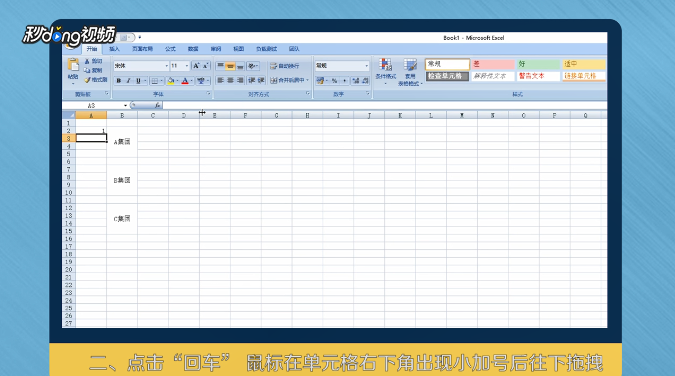
Task: Open the font size dropdown showing 11
Action: tap(187, 66)
